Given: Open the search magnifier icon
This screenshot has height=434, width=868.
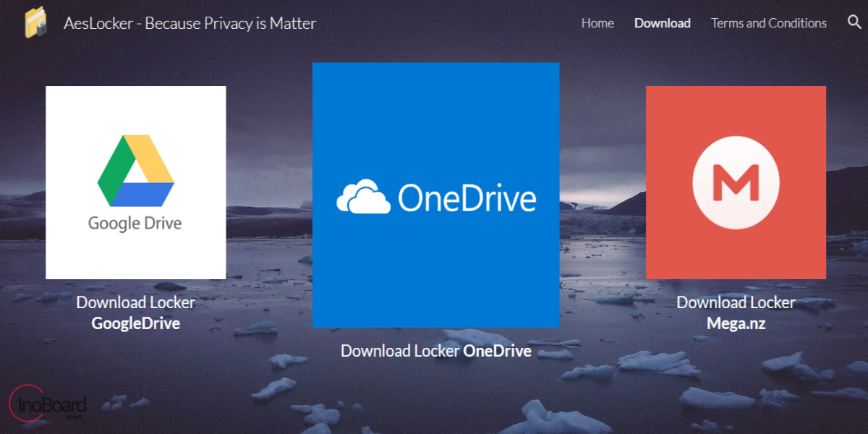Looking at the screenshot, I should point(854,22).
